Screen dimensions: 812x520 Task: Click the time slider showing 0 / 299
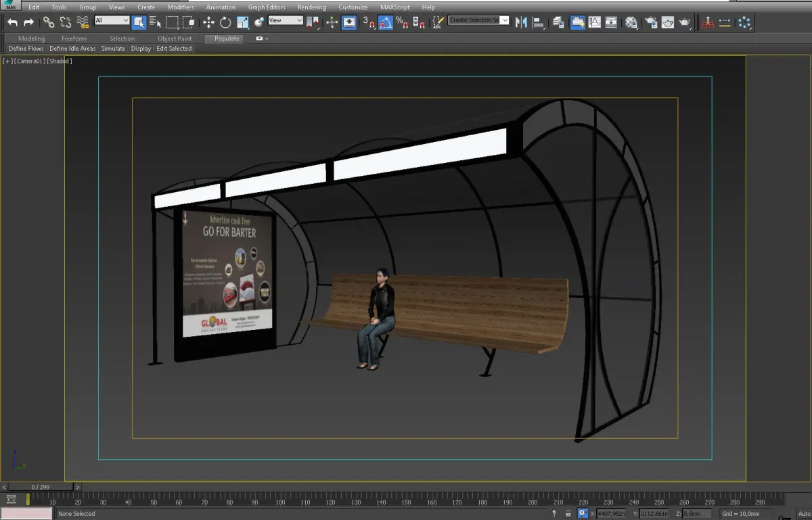(42, 487)
